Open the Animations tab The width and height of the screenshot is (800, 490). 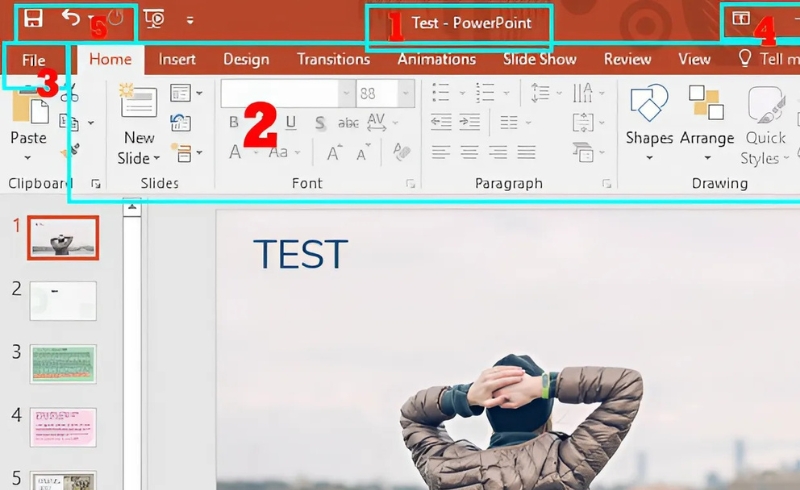click(437, 59)
